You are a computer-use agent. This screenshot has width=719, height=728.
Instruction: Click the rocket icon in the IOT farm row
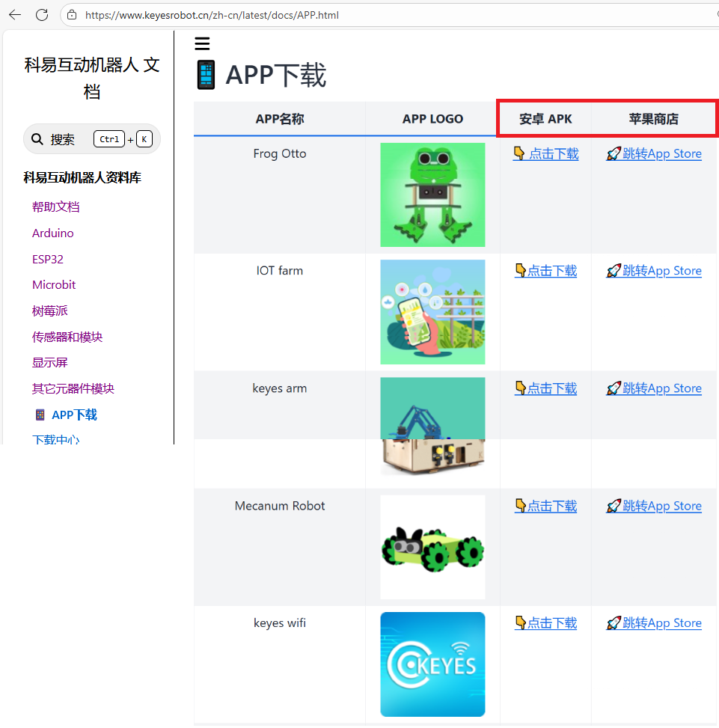pos(614,271)
